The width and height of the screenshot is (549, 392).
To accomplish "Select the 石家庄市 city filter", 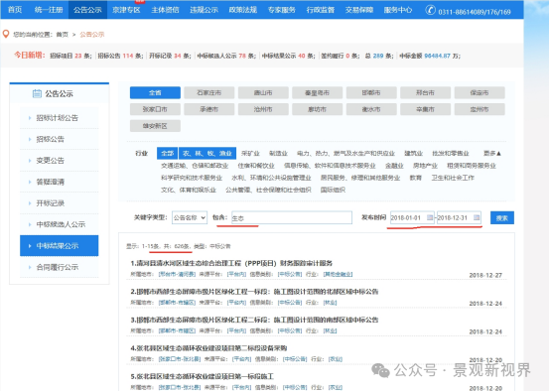I will [x=209, y=92].
